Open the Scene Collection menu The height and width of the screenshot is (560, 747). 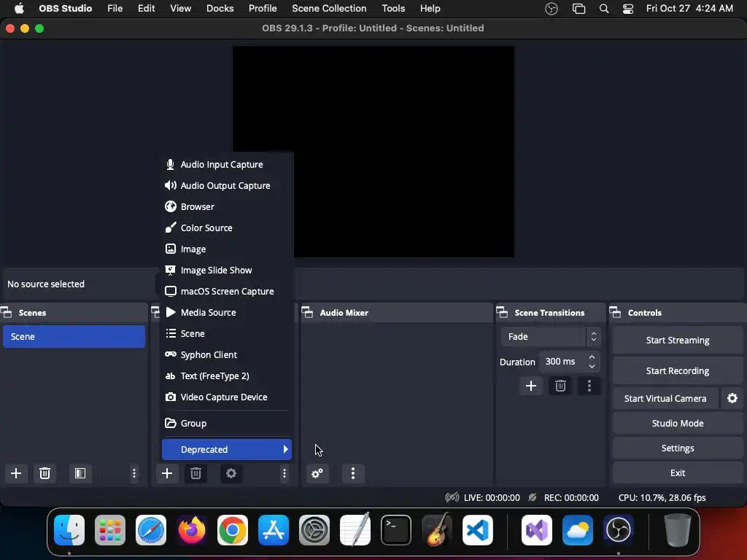click(x=329, y=9)
